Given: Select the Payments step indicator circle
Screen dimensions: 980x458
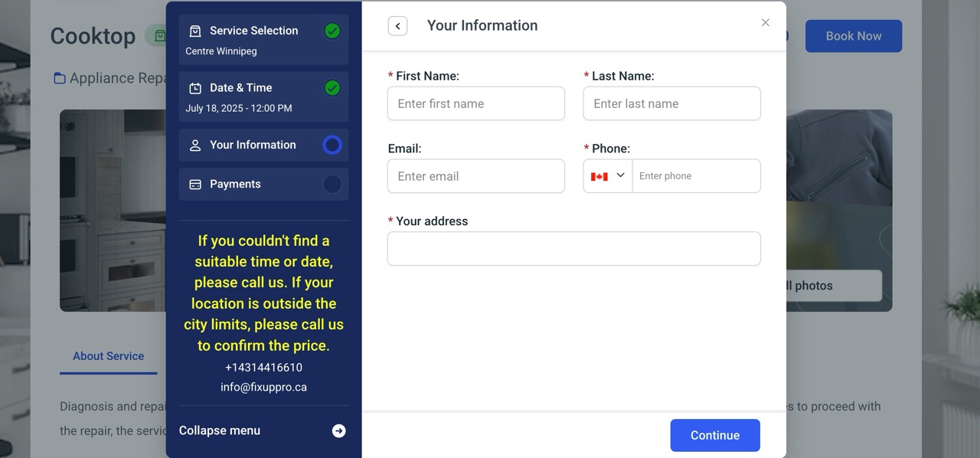Looking at the screenshot, I should 332,185.
